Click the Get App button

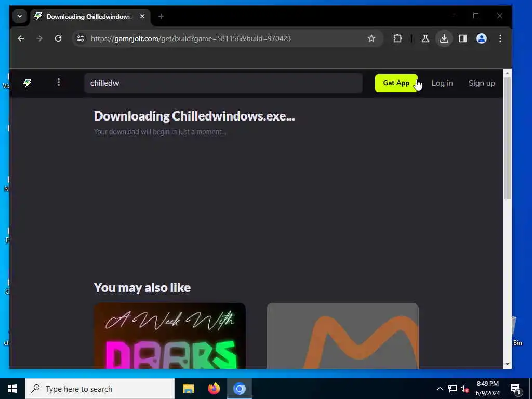coord(396,83)
